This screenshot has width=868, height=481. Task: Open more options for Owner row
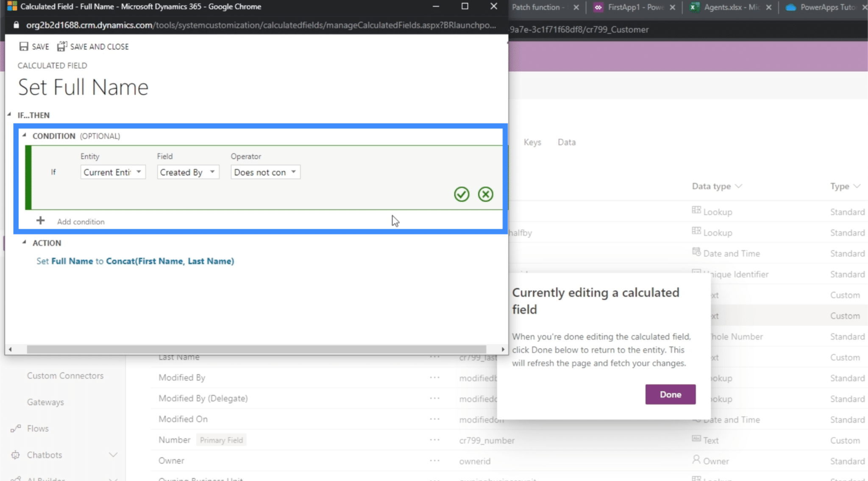point(435,461)
